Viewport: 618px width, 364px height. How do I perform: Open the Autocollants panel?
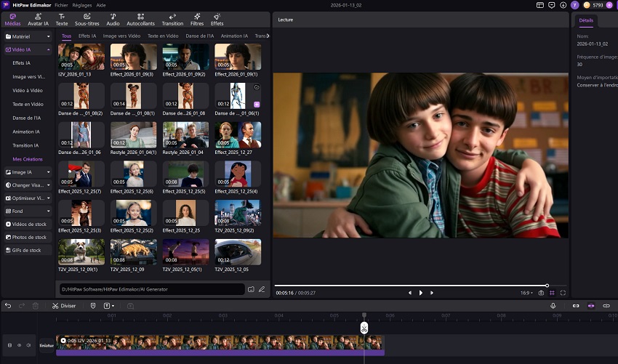[140, 20]
